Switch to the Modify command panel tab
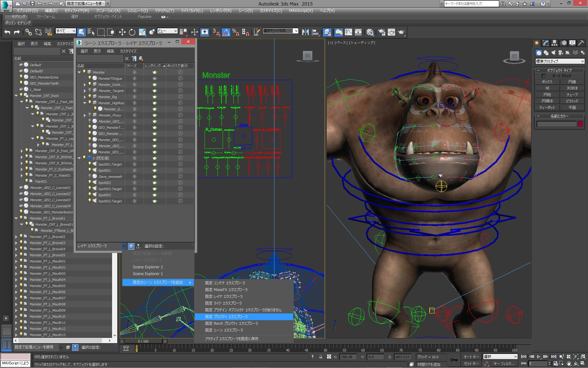The image size is (588, 368). point(545,43)
